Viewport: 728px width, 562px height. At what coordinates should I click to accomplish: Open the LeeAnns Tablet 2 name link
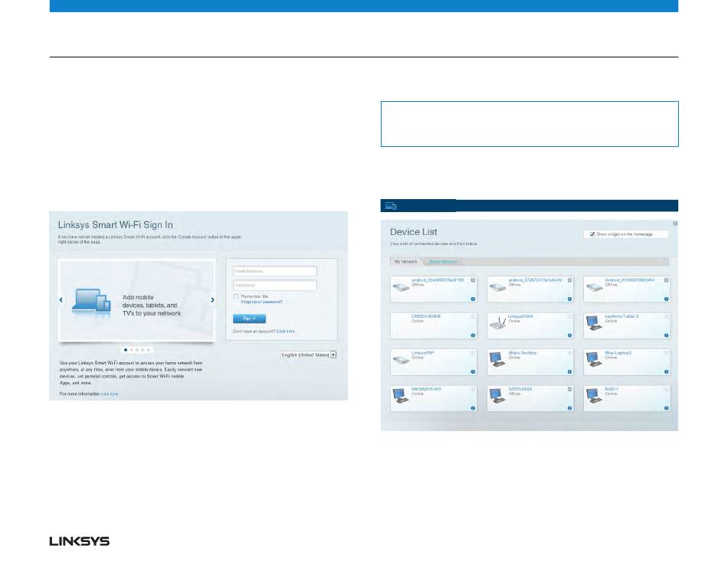(x=621, y=316)
